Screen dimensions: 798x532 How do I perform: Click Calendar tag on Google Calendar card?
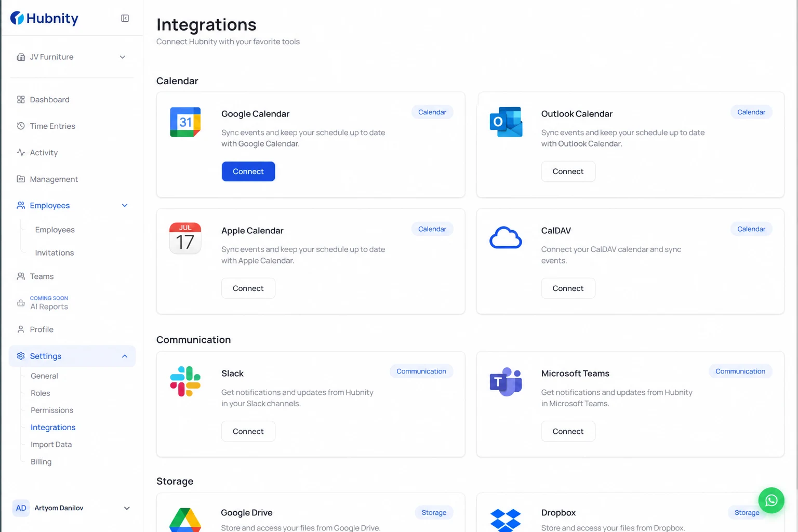coord(432,112)
